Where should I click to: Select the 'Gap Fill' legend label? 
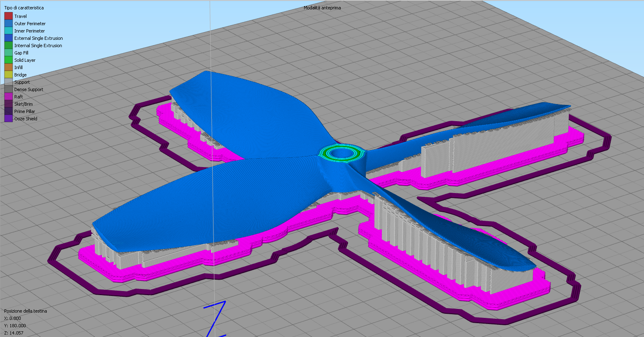(x=21, y=53)
